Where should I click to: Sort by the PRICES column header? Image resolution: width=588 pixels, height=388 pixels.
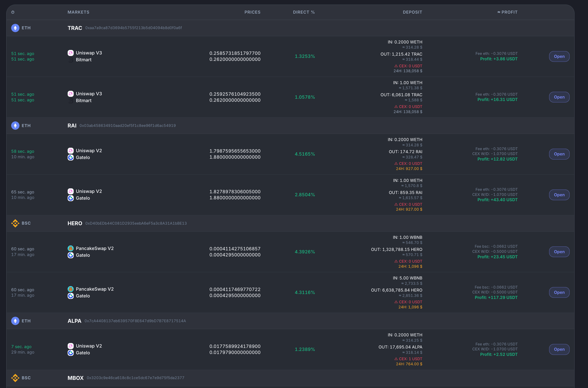point(252,12)
